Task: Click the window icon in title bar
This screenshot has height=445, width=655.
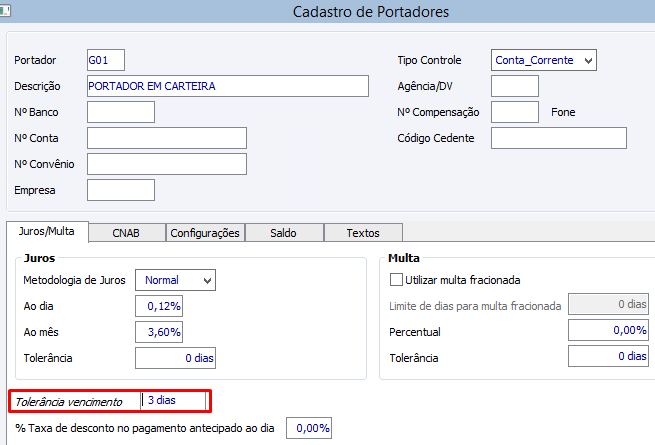Action: pyautogui.click(x=5, y=11)
